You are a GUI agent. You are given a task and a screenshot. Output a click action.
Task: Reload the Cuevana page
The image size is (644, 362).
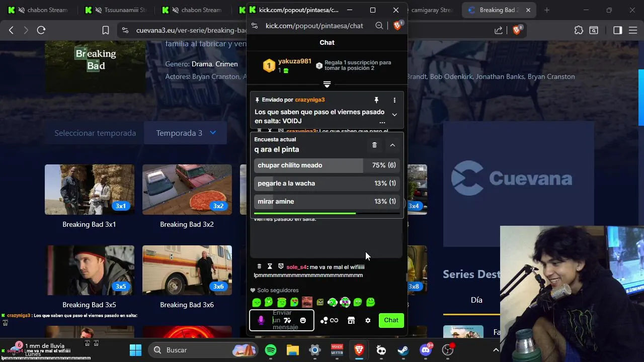click(41, 30)
